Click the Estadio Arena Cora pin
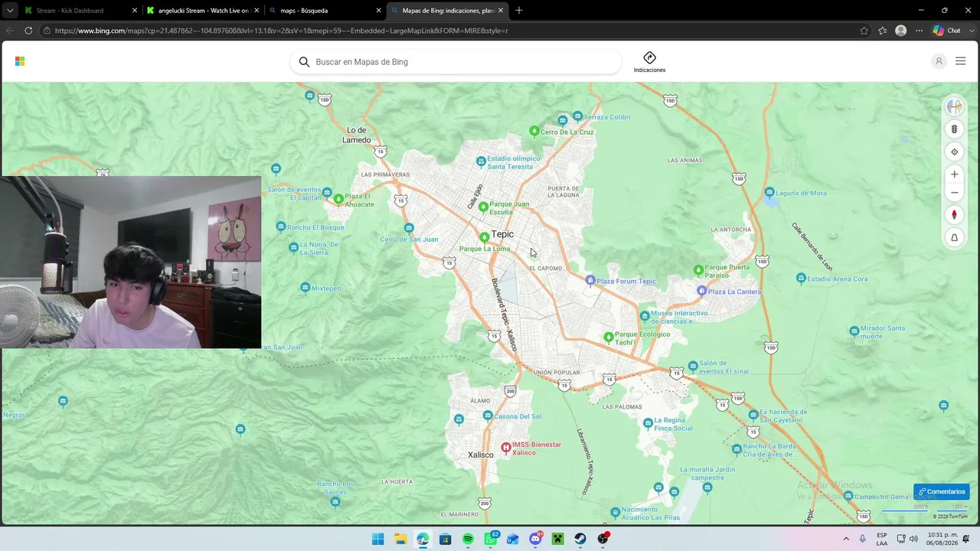 801,279
